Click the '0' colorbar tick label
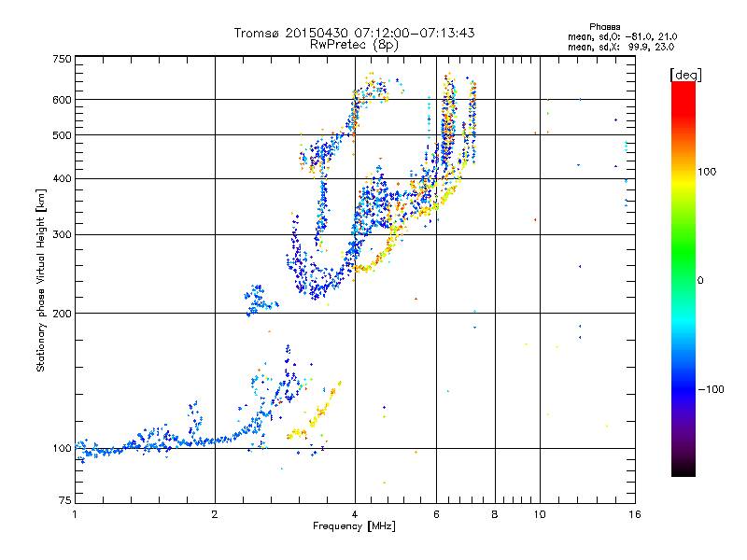 [x=700, y=281]
